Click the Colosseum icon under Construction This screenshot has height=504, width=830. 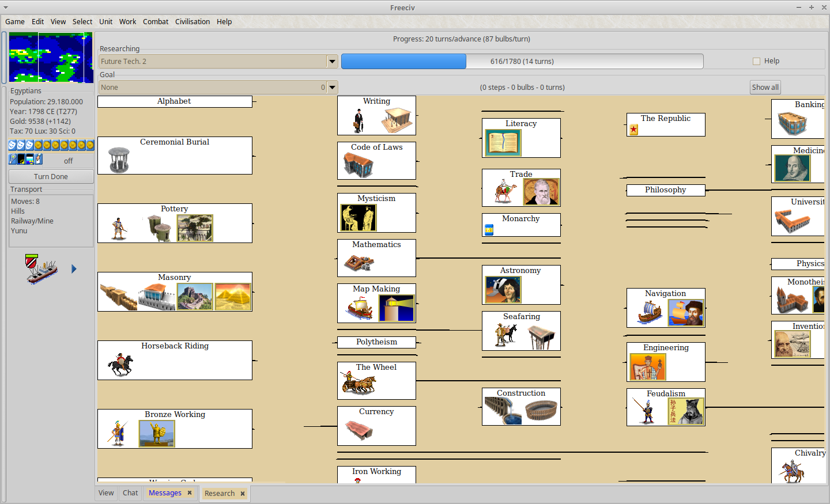[x=541, y=411]
